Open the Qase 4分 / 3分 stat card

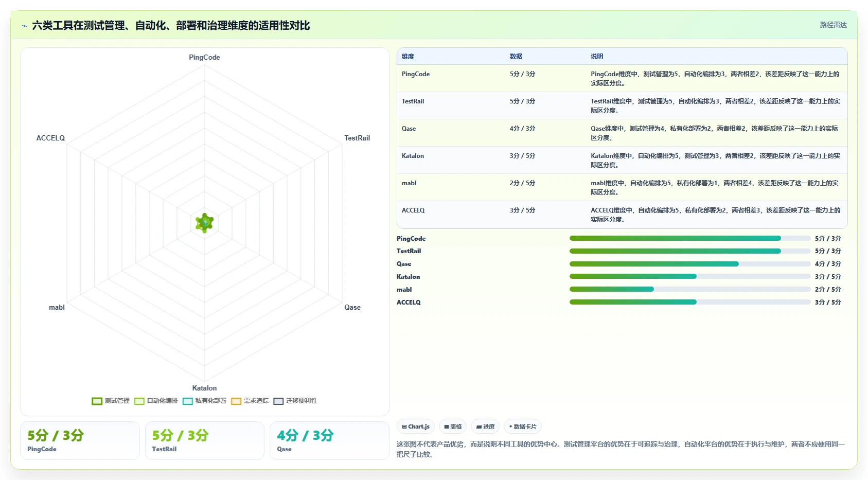point(329,440)
